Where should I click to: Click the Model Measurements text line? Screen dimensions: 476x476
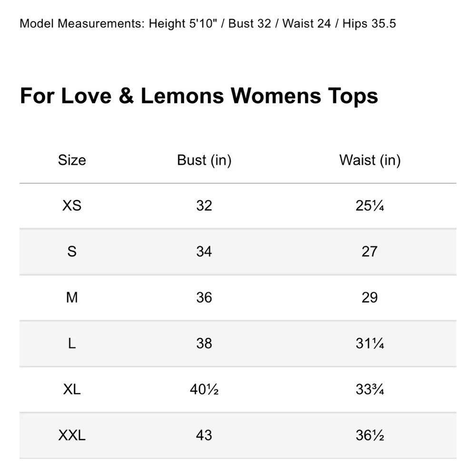(208, 24)
